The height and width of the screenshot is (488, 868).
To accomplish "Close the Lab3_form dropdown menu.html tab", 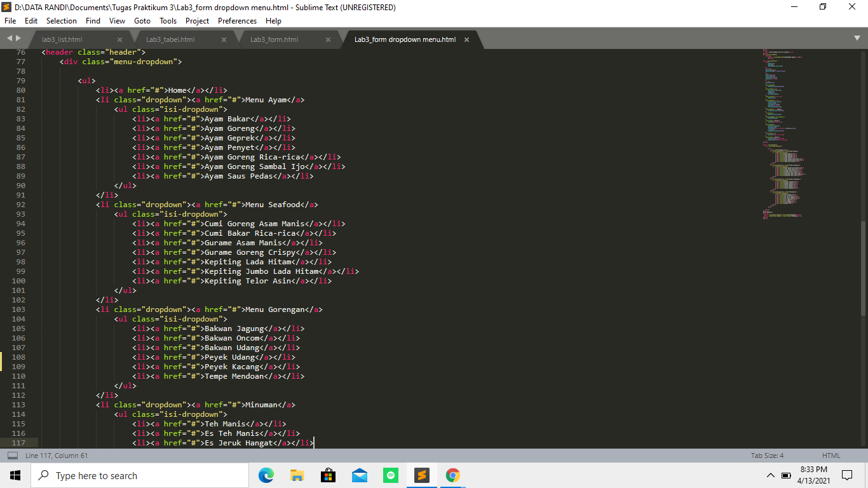I will point(466,39).
